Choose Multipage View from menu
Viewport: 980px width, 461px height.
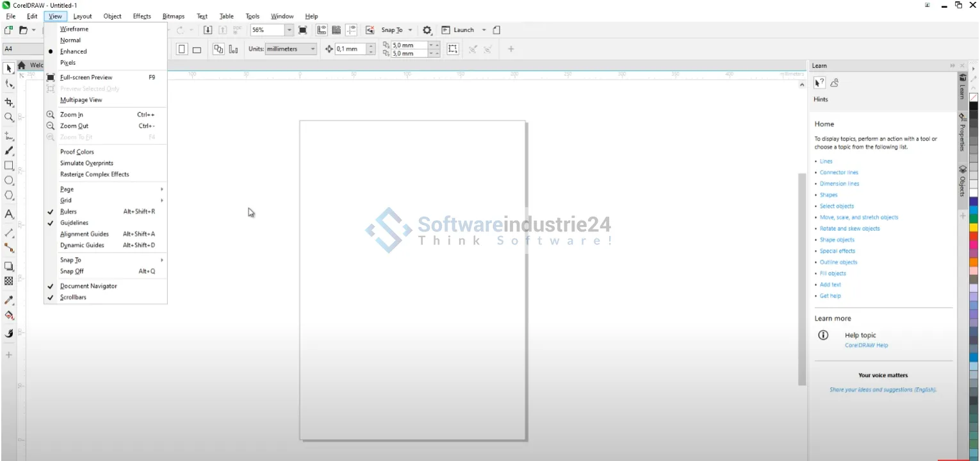point(81,100)
